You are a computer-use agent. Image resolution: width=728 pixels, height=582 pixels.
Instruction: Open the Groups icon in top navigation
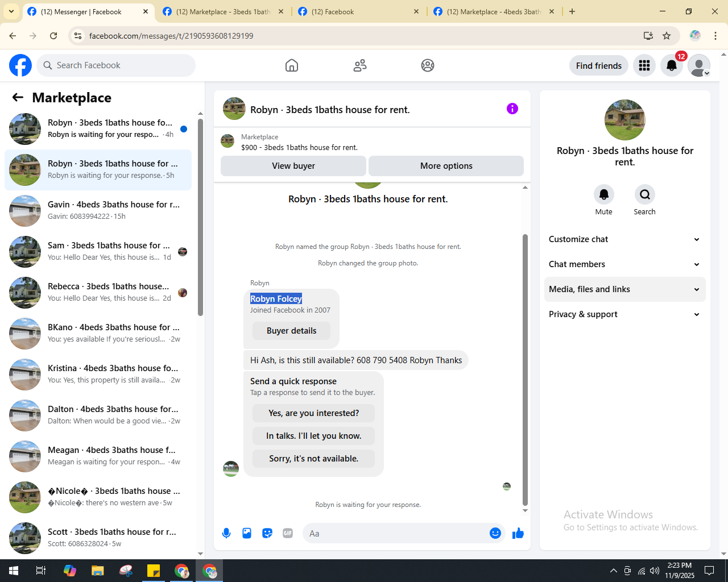tap(428, 65)
